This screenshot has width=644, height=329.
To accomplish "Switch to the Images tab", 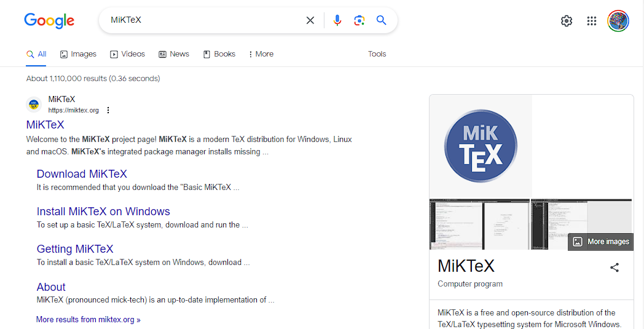I will pos(78,54).
